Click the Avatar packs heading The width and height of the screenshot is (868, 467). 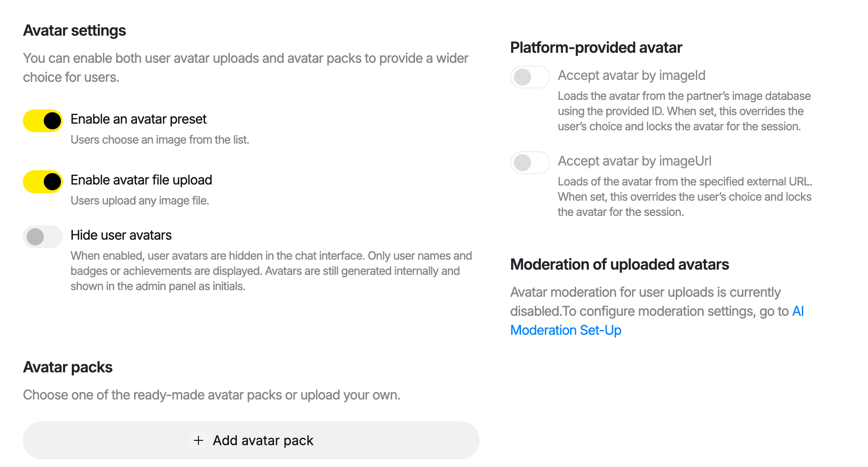68,367
